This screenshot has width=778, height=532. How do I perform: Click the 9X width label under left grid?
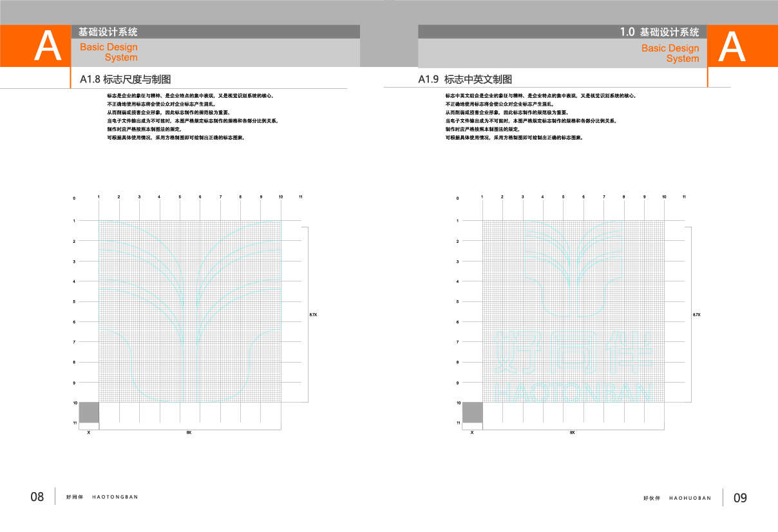point(189,433)
